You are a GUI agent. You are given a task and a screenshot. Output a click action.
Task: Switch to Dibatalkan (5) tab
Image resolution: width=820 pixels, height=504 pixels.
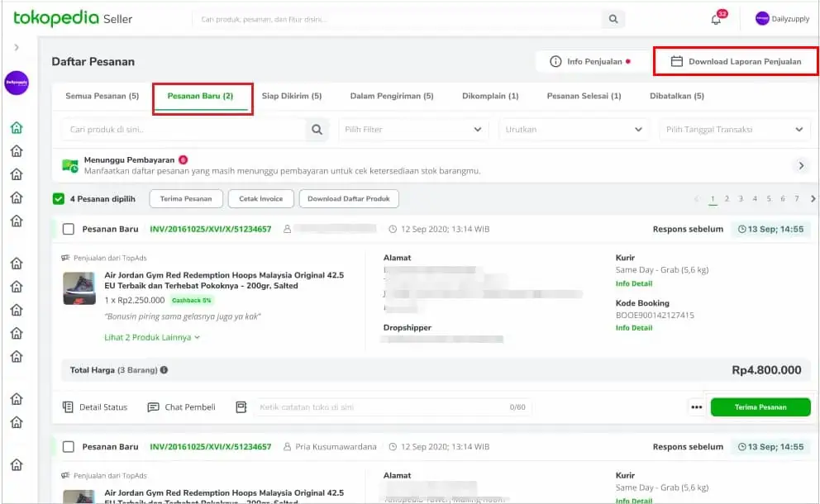[677, 96]
